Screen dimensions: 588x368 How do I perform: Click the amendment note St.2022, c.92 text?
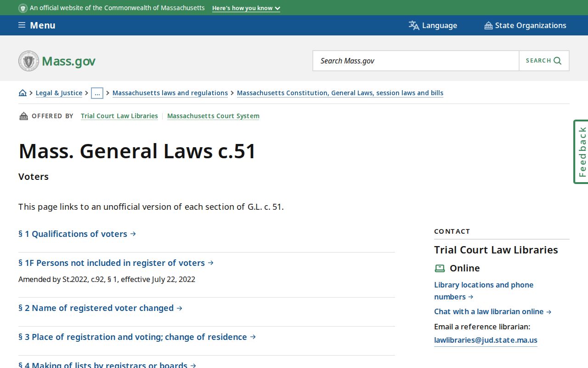click(x=107, y=279)
